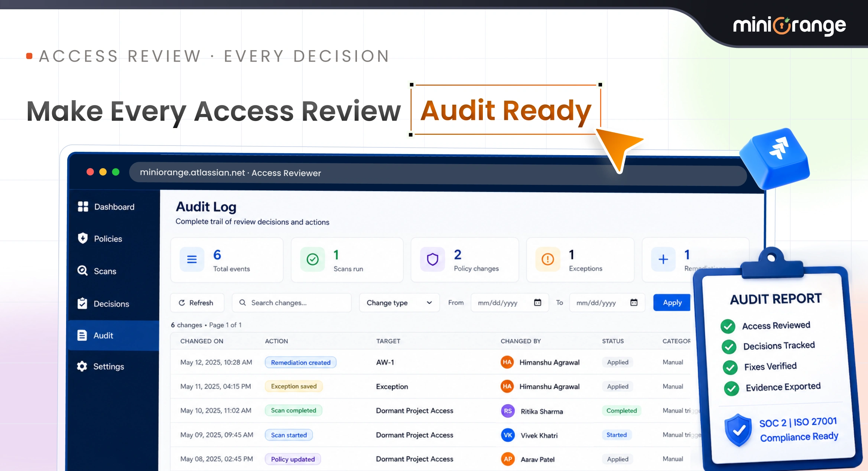Viewport: 868px width, 471px height.
Task: Focus the Search changes field
Action: click(x=292, y=303)
